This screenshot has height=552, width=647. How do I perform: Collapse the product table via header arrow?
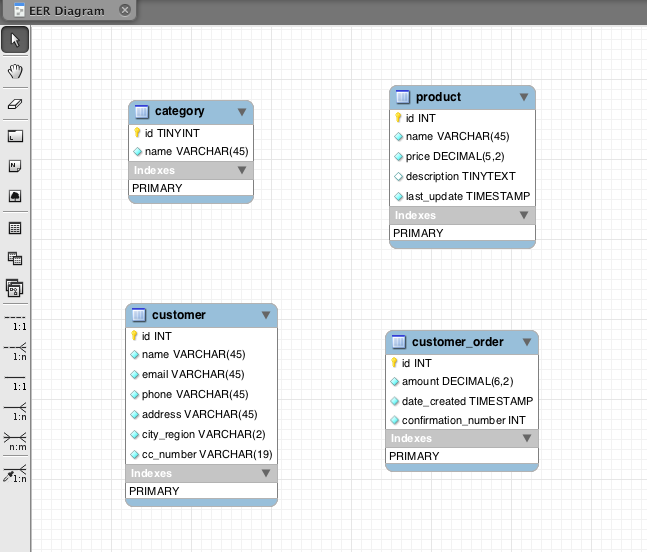pos(524,97)
